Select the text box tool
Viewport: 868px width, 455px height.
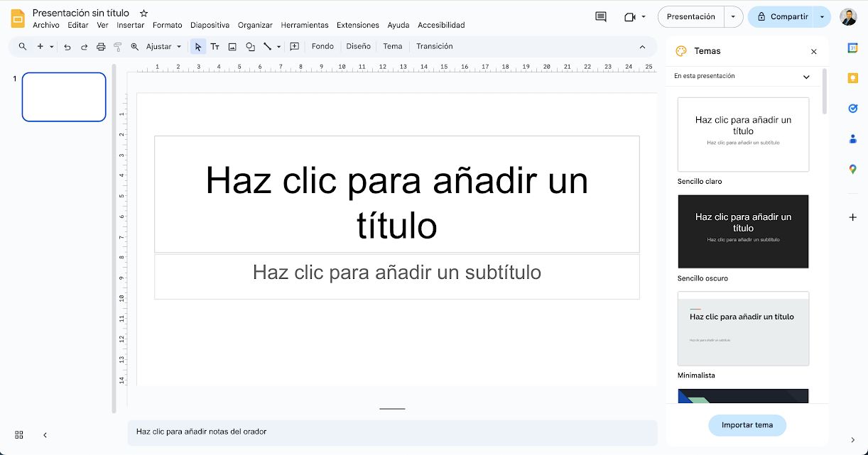tap(215, 47)
